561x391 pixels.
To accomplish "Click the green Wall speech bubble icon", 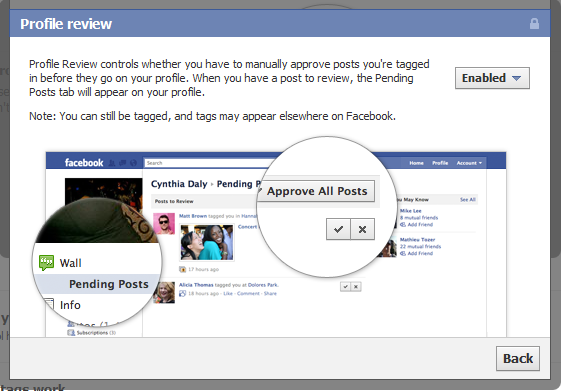I will pos(47,263).
